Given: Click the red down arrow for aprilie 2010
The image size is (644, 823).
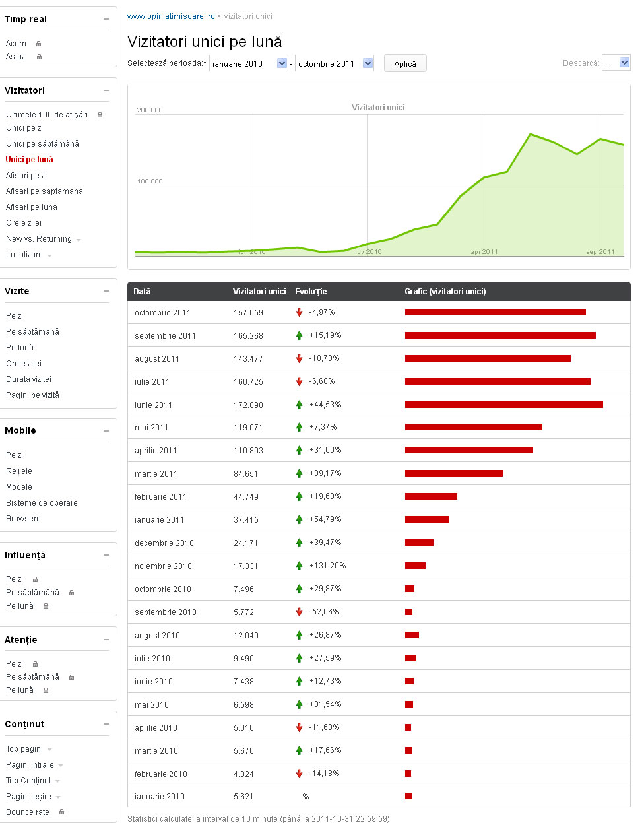Looking at the screenshot, I should tap(299, 727).
